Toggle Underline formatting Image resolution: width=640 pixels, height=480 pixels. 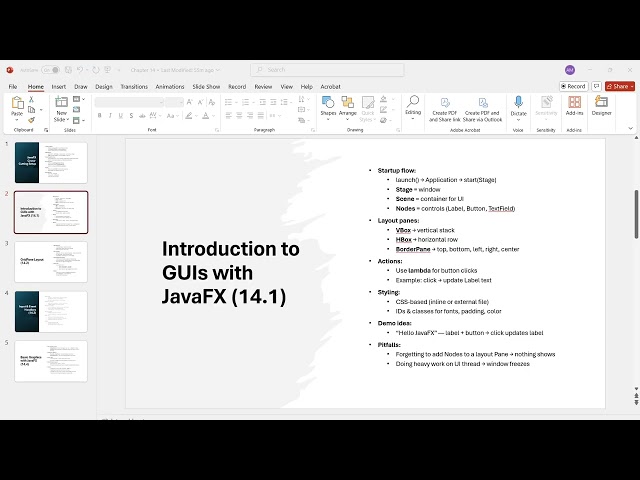coord(121,116)
